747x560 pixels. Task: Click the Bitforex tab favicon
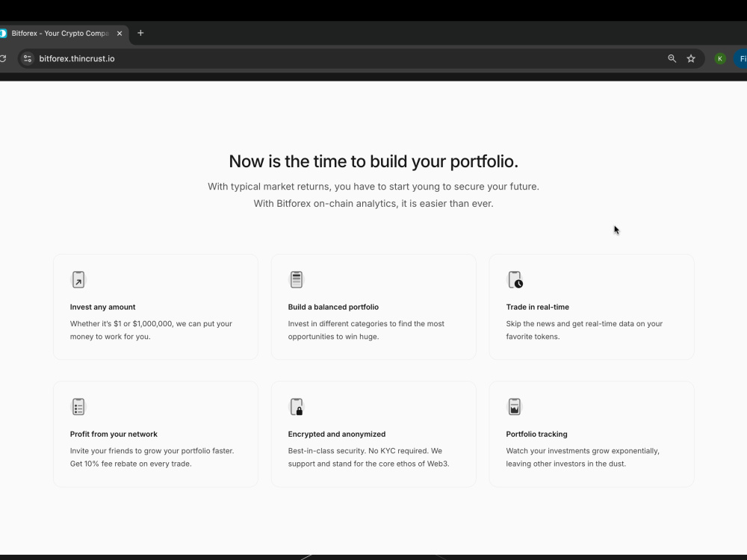(3, 34)
